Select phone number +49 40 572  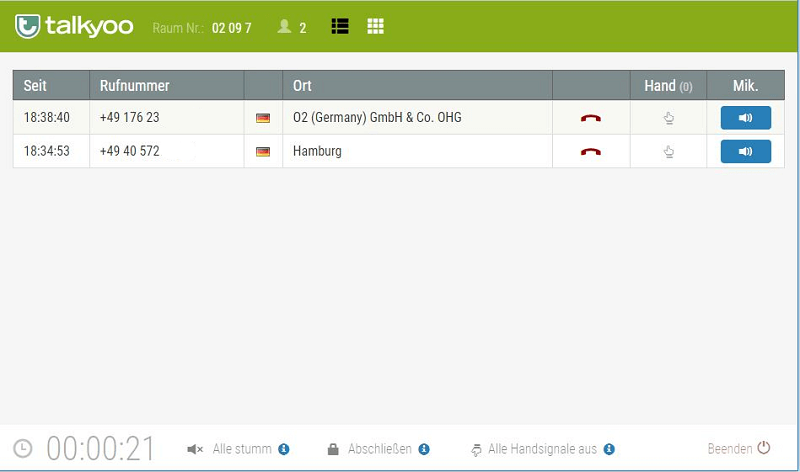[x=130, y=151]
